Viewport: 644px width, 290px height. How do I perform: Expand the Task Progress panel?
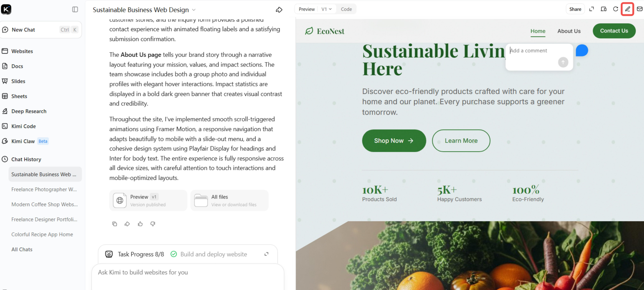266,254
